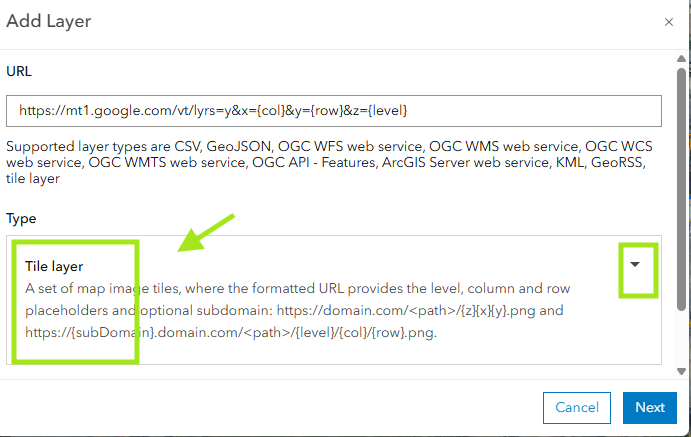This screenshot has width=691, height=437.
Task: Click scrollbar track beneath the thumb
Action: pyautogui.click(x=681, y=338)
